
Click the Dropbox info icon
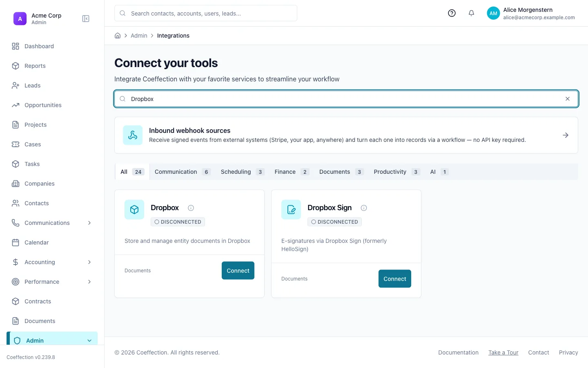191,208
